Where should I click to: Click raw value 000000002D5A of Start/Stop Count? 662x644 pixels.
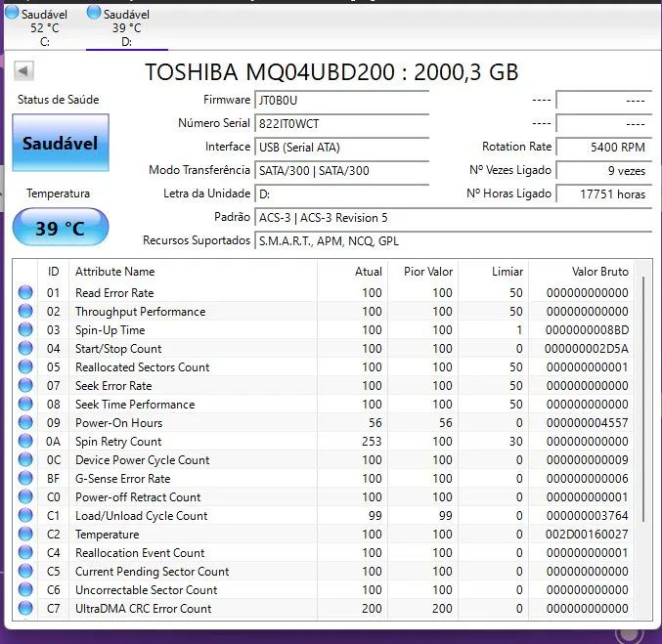tap(587, 349)
